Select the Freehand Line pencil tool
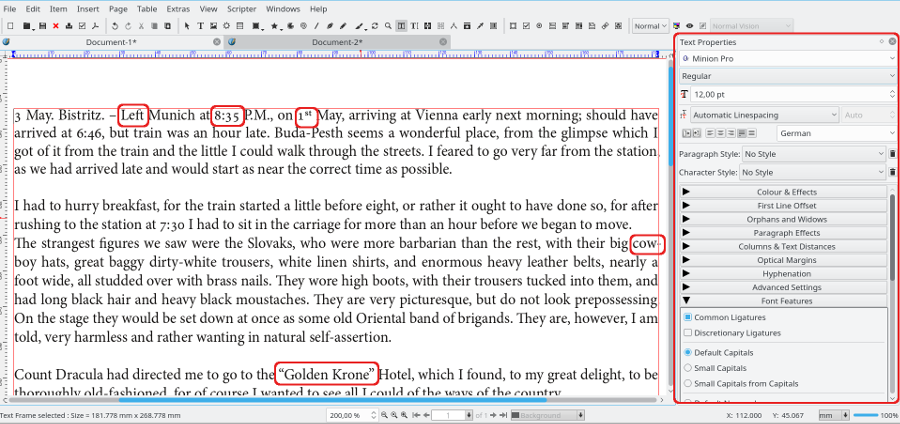Screen dimensions: 900x424 343,26
